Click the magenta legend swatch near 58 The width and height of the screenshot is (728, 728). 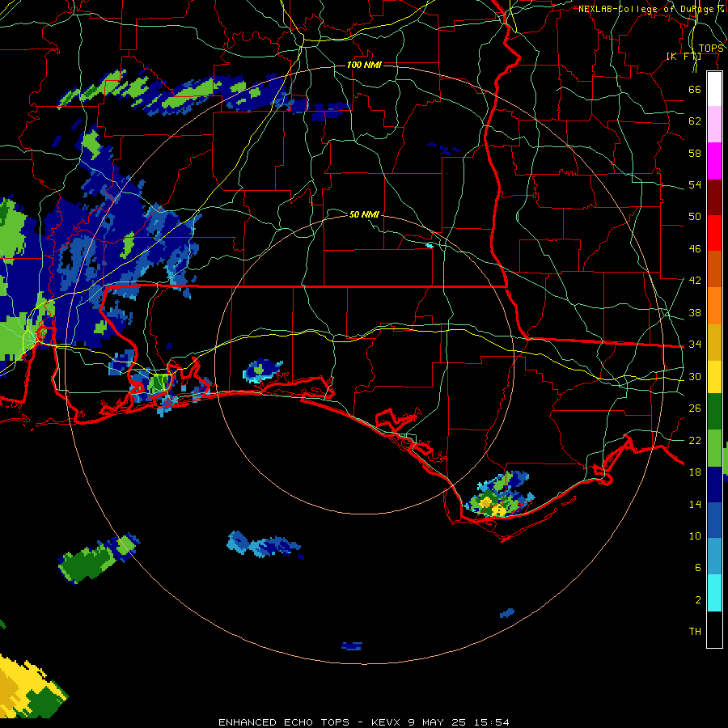coord(714,161)
